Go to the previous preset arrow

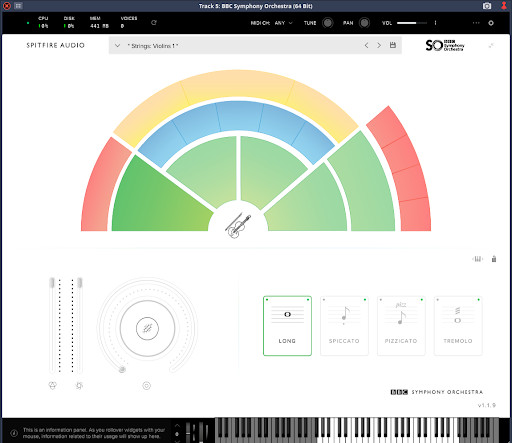pyautogui.click(x=366, y=45)
